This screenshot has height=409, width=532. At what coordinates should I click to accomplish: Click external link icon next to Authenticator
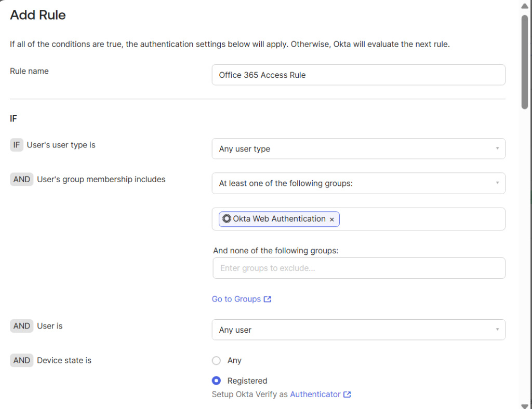(x=347, y=394)
